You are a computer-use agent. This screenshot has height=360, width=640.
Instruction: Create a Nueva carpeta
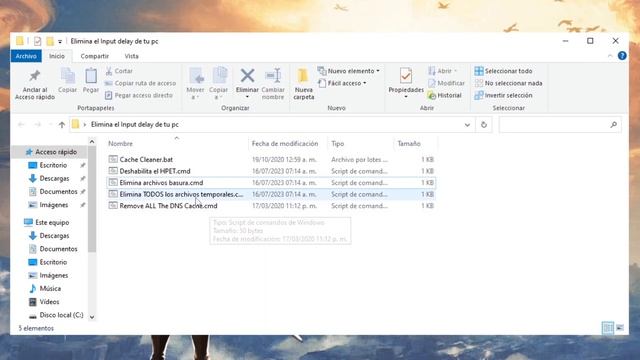click(304, 84)
